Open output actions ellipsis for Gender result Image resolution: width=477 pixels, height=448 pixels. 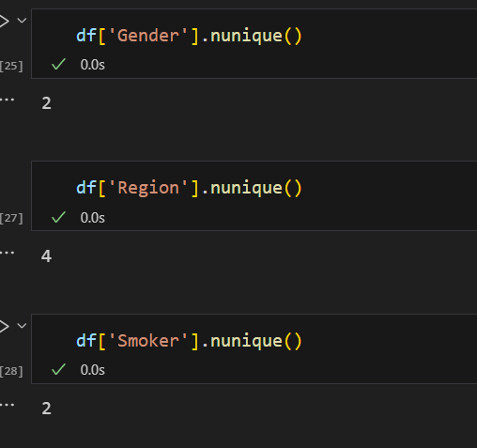pyautogui.click(x=7, y=100)
